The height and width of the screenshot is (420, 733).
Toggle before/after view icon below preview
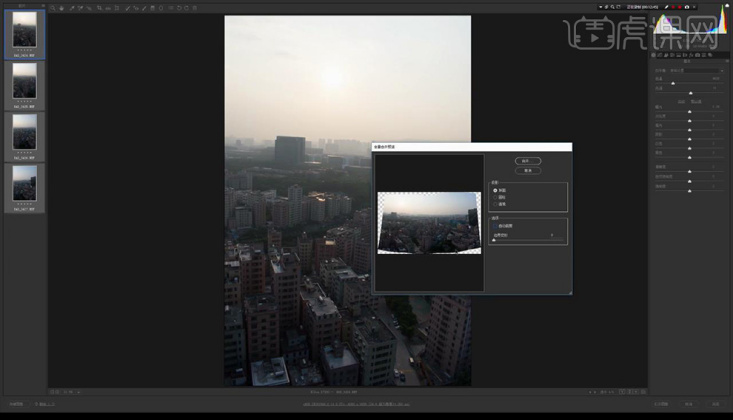(x=622, y=392)
